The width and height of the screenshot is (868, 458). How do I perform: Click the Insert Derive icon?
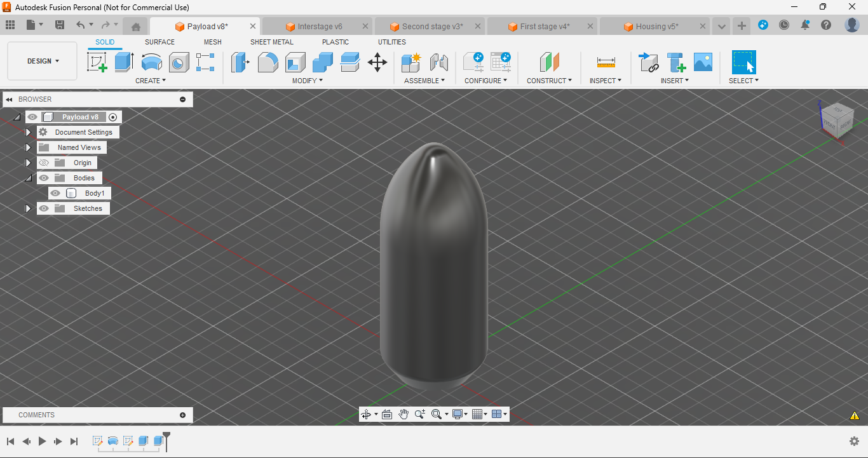649,62
